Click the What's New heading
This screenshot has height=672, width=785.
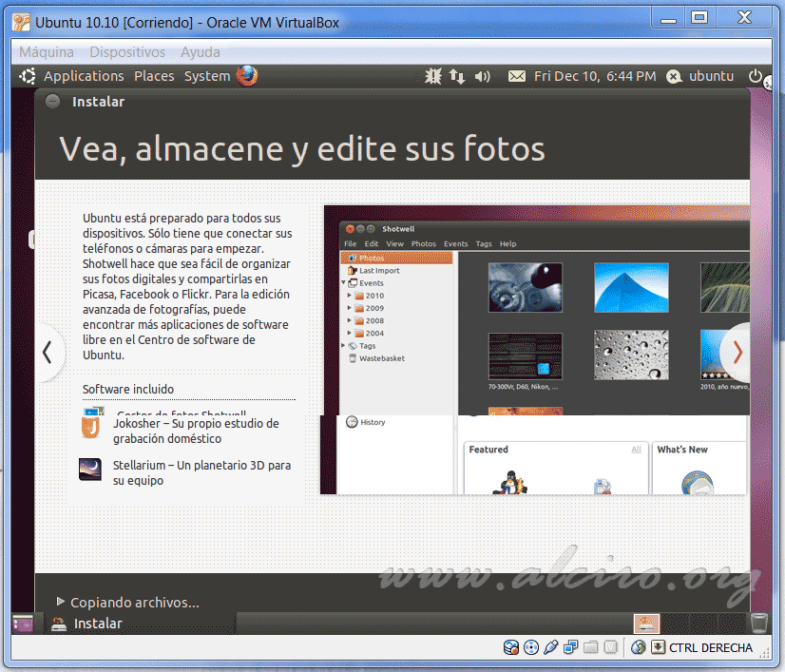tap(681, 450)
